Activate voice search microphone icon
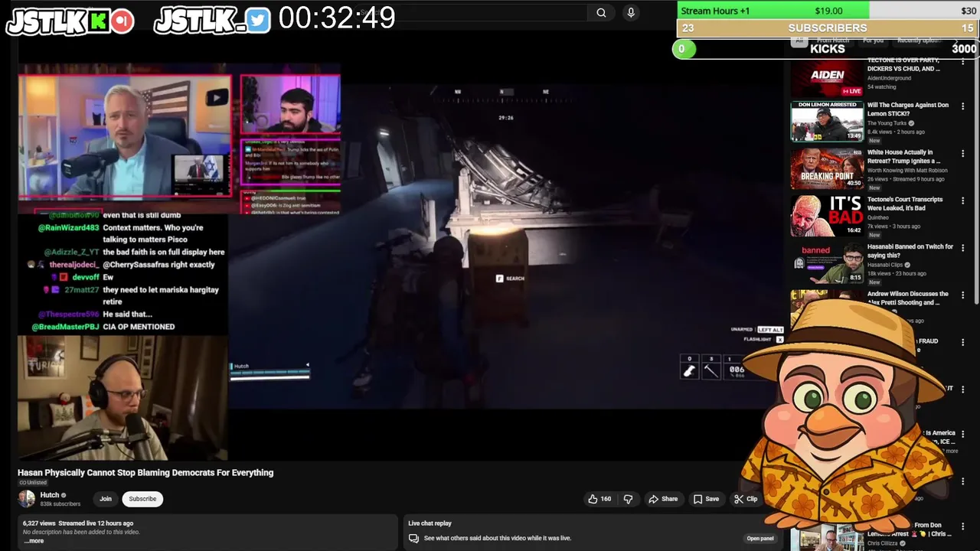980x551 pixels. (x=631, y=12)
